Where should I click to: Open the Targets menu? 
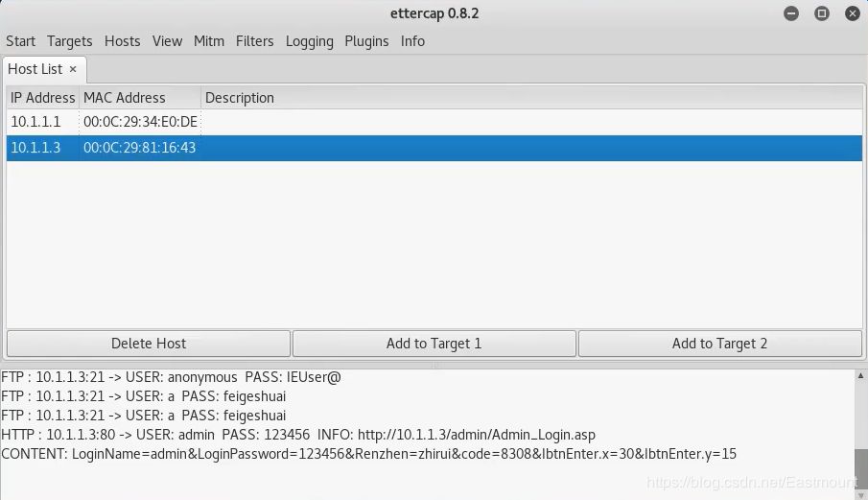coord(69,41)
